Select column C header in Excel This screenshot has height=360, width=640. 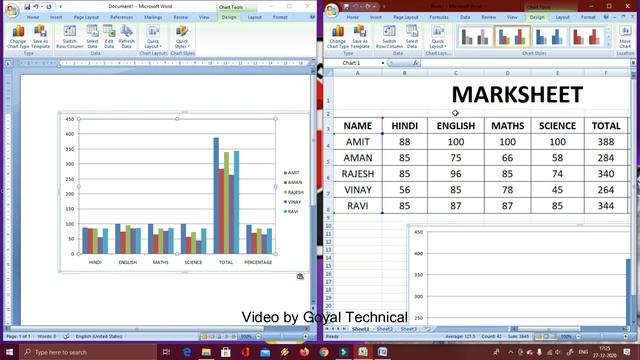click(456, 73)
